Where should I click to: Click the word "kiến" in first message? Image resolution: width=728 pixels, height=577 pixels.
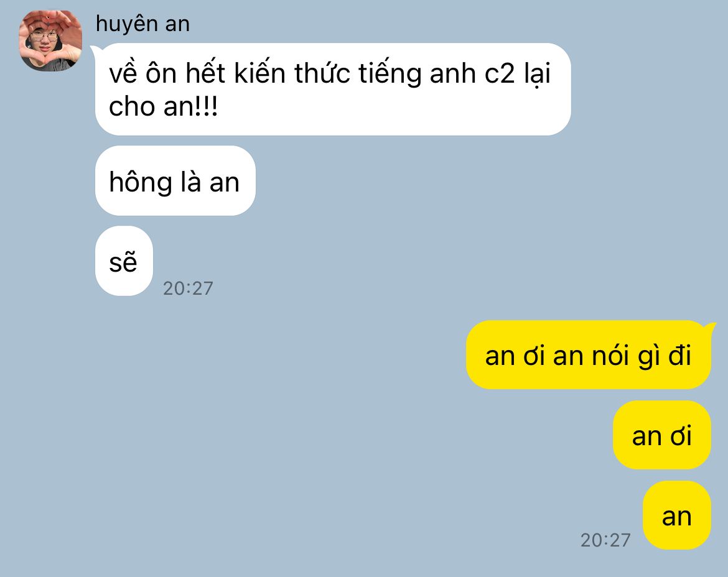(x=259, y=72)
